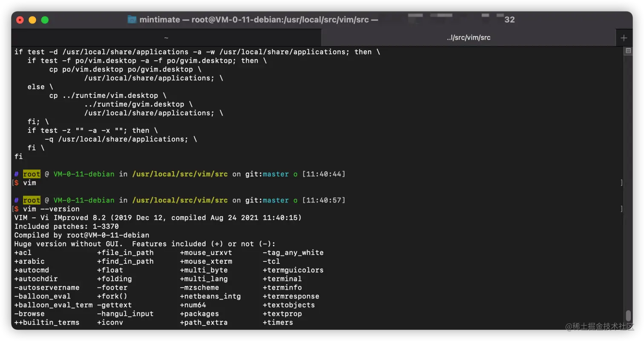This screenshot has height=341, width=644.
Task: Click the "-gettext" feature entry
Action: point(115,305)
